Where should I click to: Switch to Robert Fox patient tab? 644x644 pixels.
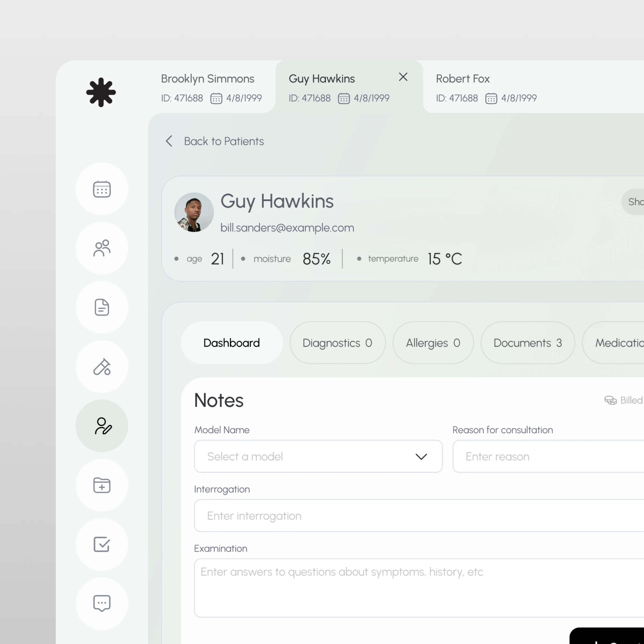pos(486,87)
